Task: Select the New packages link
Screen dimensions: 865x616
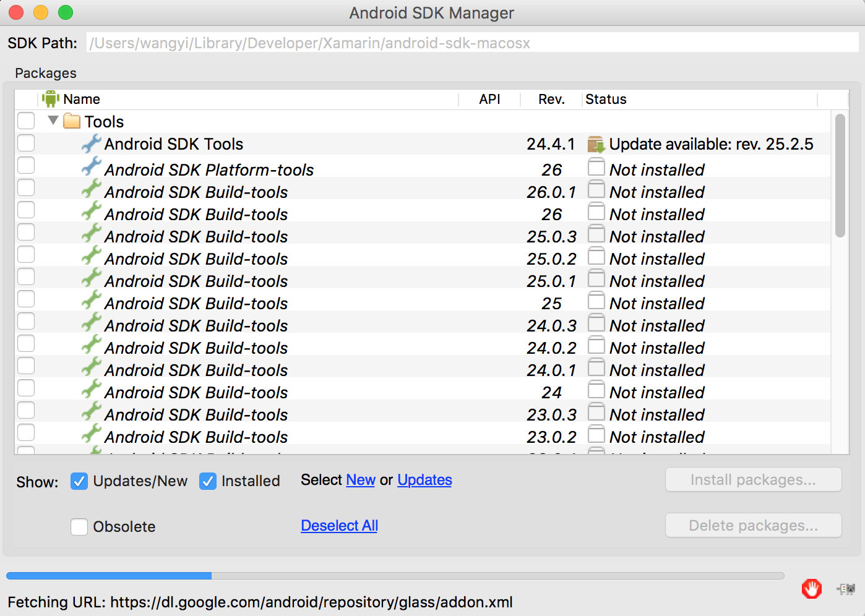Action: 361,480
